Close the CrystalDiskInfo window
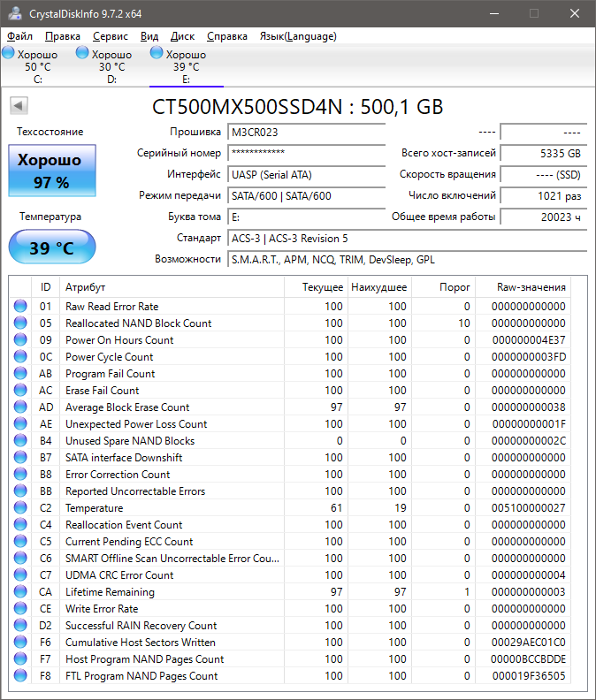This screenshot has width=596, height=700. [x=575, y=13]
